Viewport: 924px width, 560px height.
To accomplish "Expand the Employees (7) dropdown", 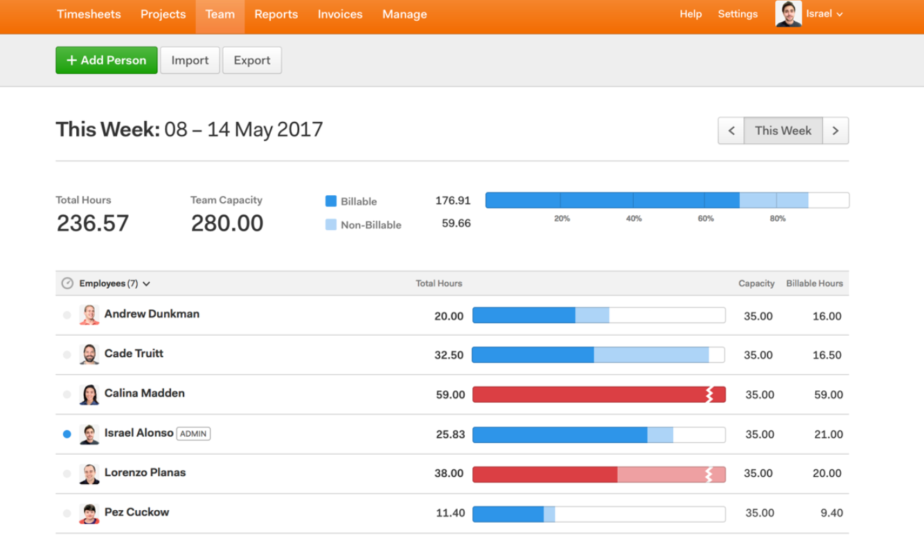I will coord(115,283).
